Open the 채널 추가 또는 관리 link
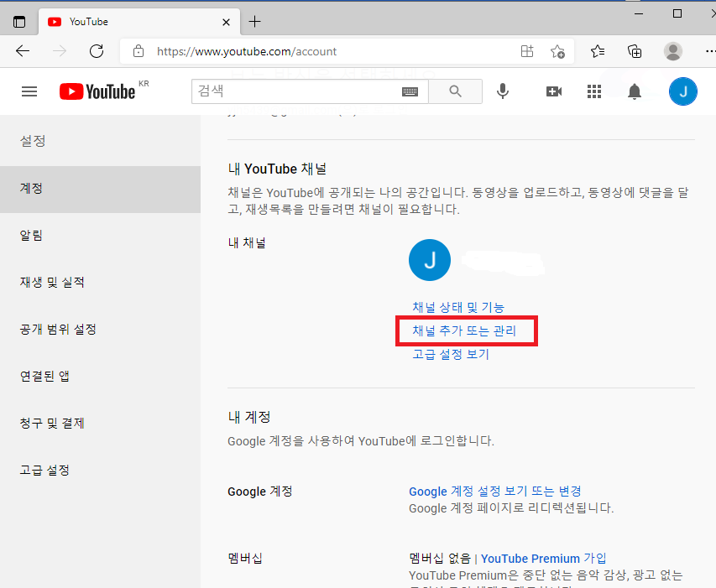This screenshot has height=588, width=716. [464, 330]
